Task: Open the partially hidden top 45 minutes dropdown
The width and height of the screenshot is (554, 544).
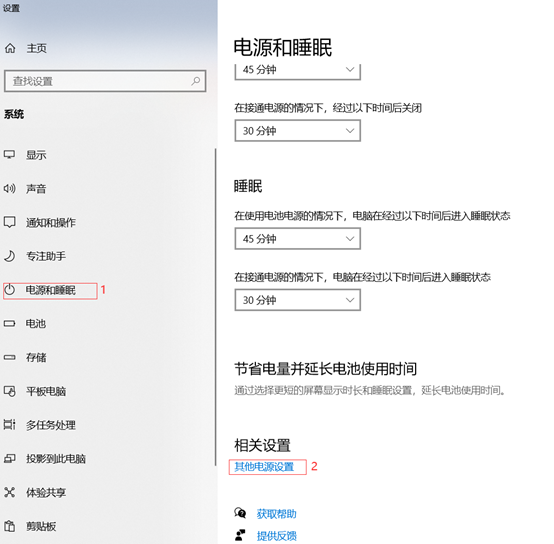Action: pyautogui.click(x=297, y=72)
